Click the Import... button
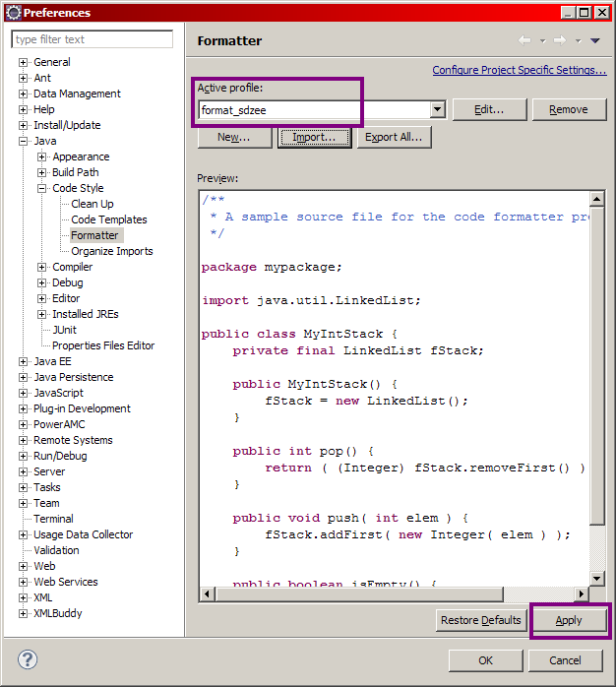 [314, 138]
